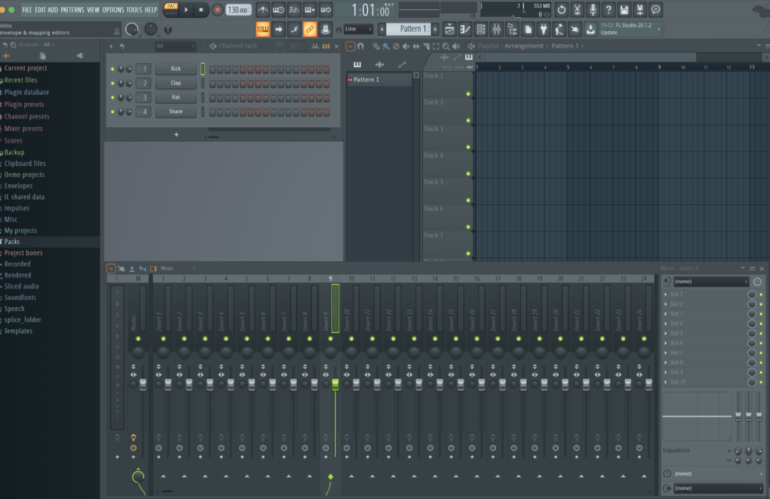Click the tempo field showing 130
This screenshot has height=499, width=770.
point(239,9)
